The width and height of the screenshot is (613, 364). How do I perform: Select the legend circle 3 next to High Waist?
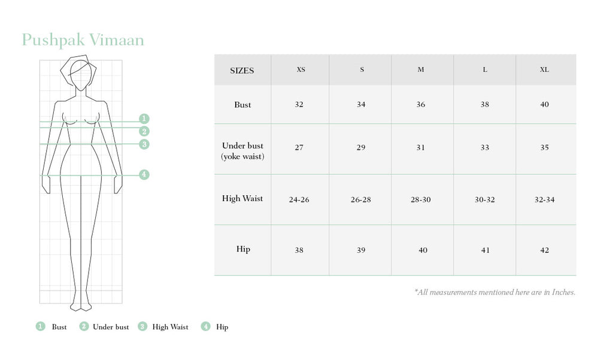click(x=142, y=326)
